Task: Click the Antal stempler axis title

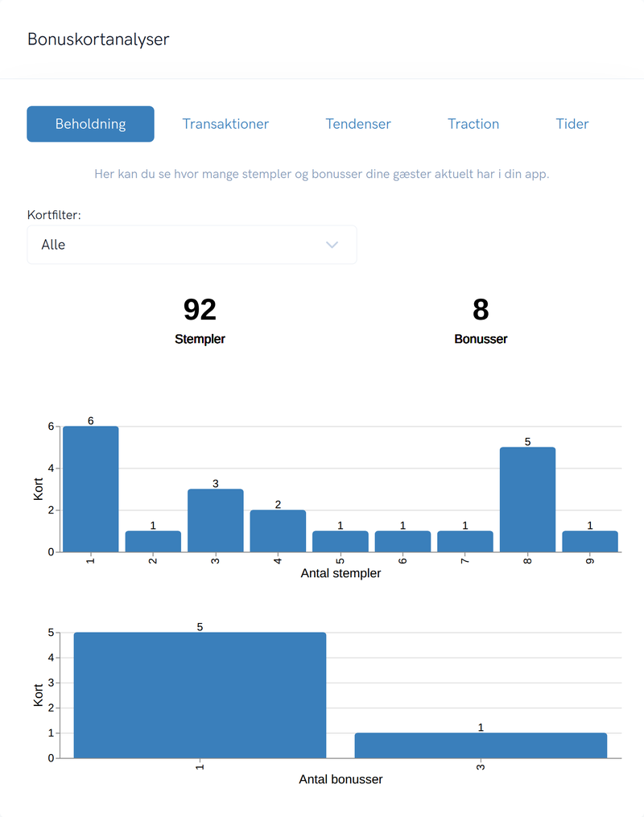Action: [x=341, y=573]
